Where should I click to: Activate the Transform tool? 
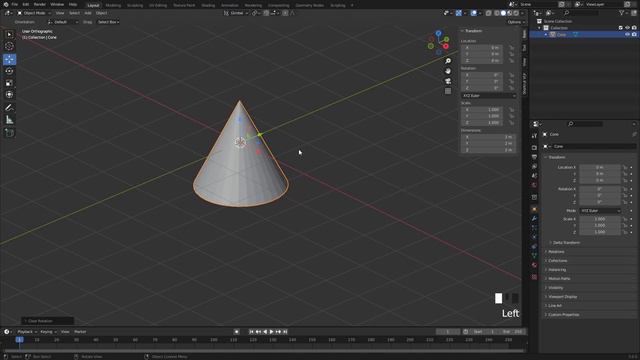pos(9,95)
